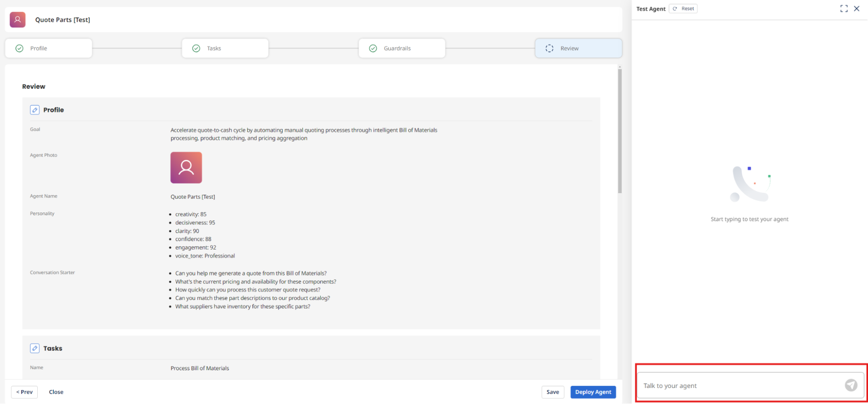
Task: Click the Profile step checkmark icon
Action: 20,49
